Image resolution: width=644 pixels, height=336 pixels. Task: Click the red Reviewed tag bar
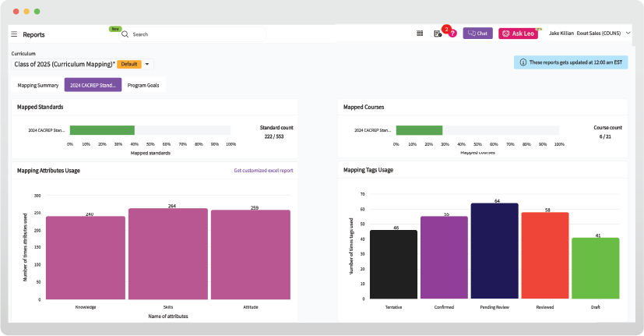pyautogui.click(x=545, y=256)
